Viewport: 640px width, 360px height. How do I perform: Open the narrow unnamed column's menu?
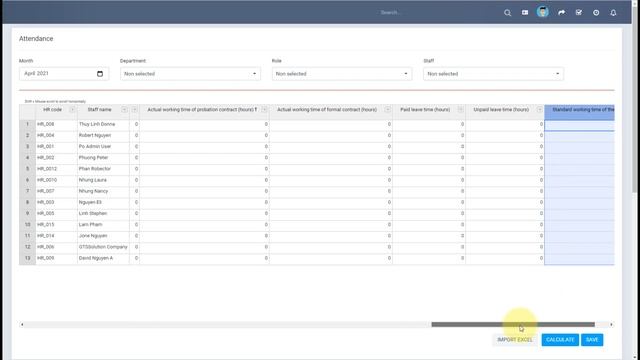pyautogui.click(x=134, y=109)
